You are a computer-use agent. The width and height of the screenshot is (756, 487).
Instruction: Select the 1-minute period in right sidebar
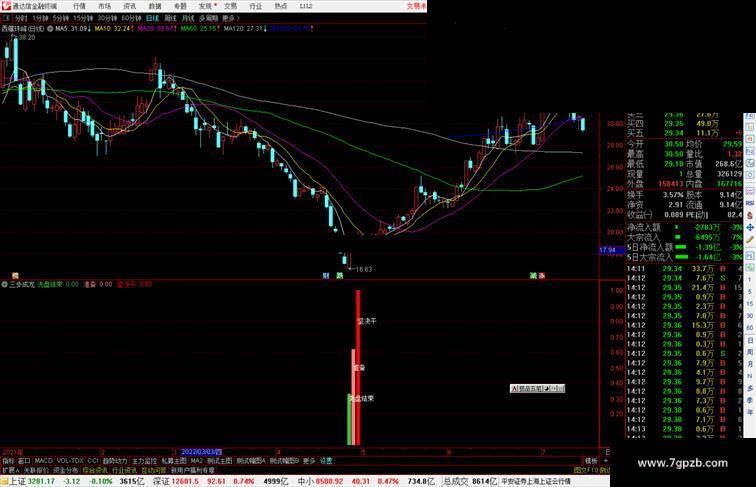click(x=750, y=280)
